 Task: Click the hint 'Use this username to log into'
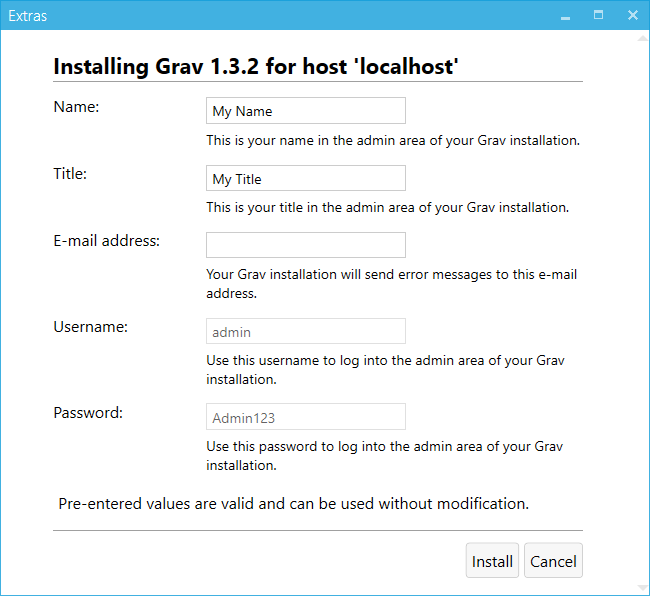pos(386,371)
